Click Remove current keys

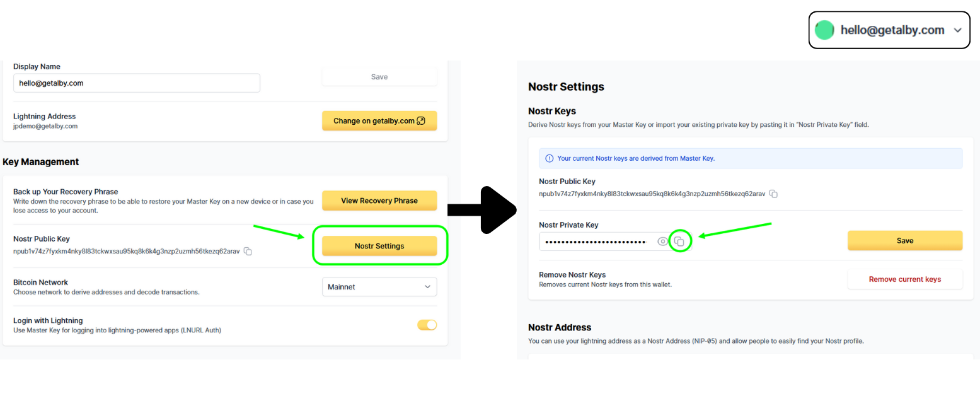[x=904, y=279]
